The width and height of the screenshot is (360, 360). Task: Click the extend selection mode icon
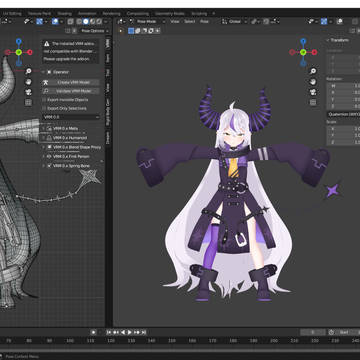click(138, 31)
